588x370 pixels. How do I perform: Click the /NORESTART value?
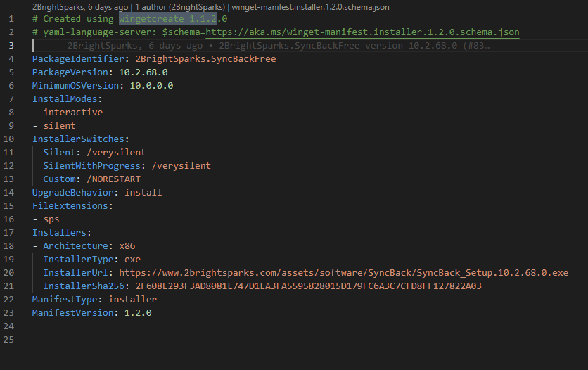click(114, 179)
